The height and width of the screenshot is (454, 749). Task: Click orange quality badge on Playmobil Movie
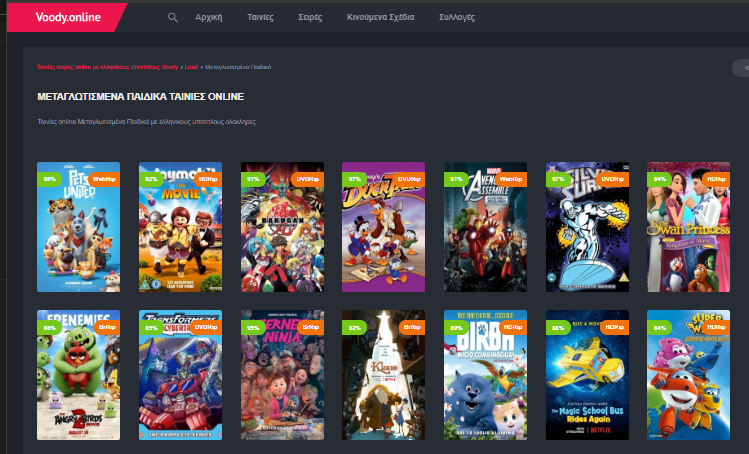(x=208, y=179)
